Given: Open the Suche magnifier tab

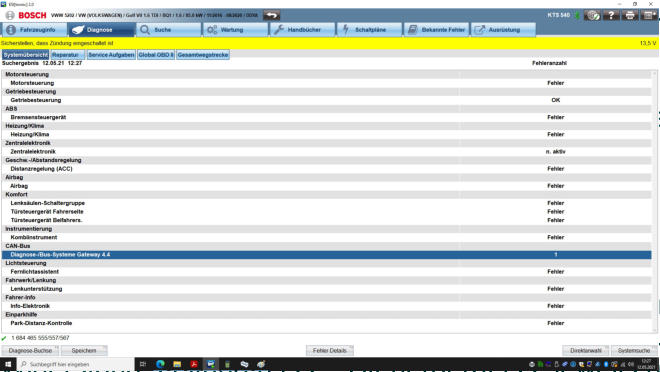Looking at the screenshot, I should (x=168, y=30).
